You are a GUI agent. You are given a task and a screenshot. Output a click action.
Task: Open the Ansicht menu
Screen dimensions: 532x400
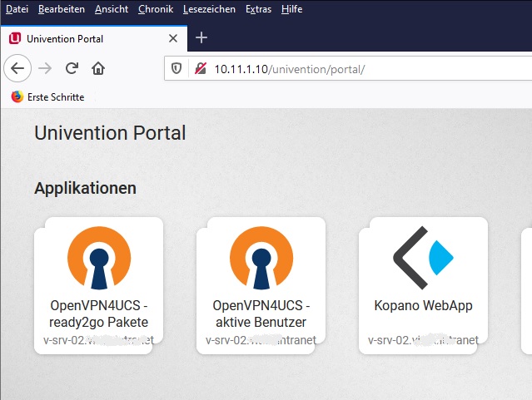coord(112,9)
